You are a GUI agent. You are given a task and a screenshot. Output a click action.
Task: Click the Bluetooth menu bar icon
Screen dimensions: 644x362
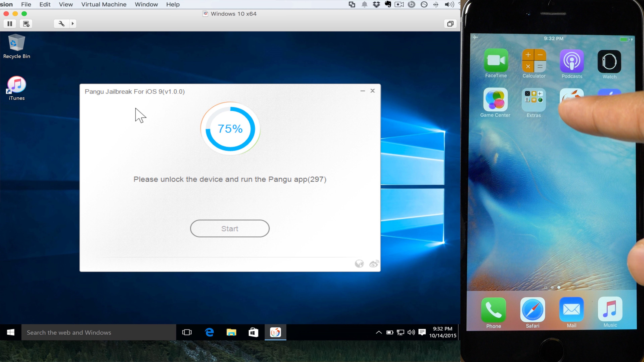(x=436, y=5)
